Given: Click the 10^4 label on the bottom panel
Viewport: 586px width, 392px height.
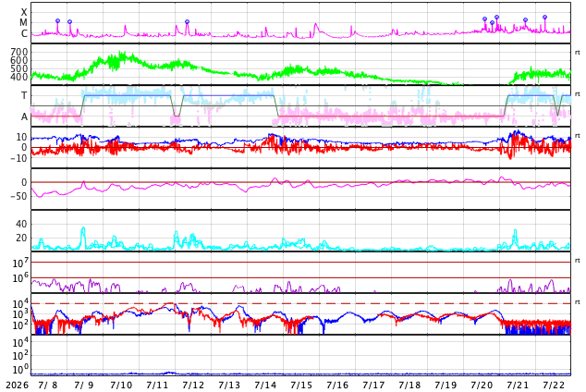Looking at the screenshot, I should pos(20,341).
